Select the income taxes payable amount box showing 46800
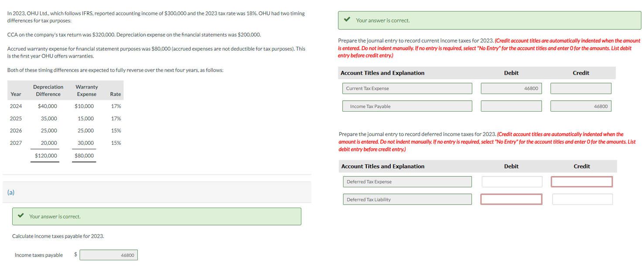Screen dimensions: 644x269 [108, 255]
